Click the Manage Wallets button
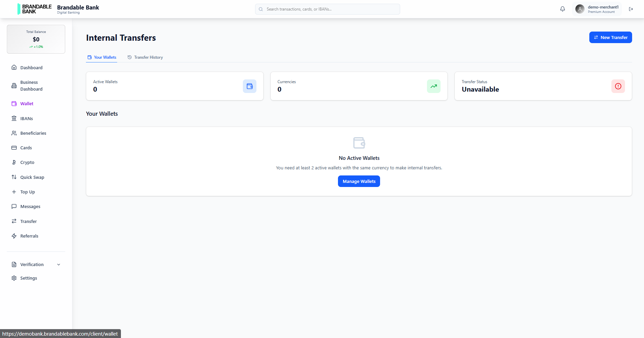 point(359,181)
